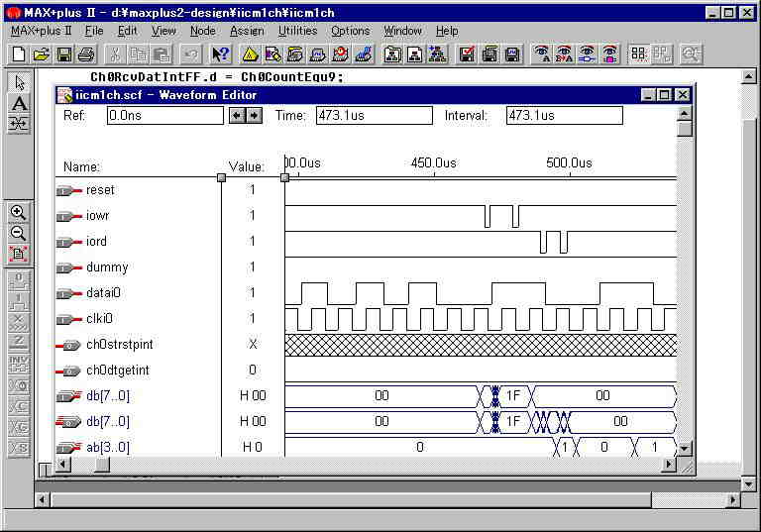Viewport: 761px width, 532px height.
Task: Open the Node menu
Action: pyautogui.click(x=202, y=31)
